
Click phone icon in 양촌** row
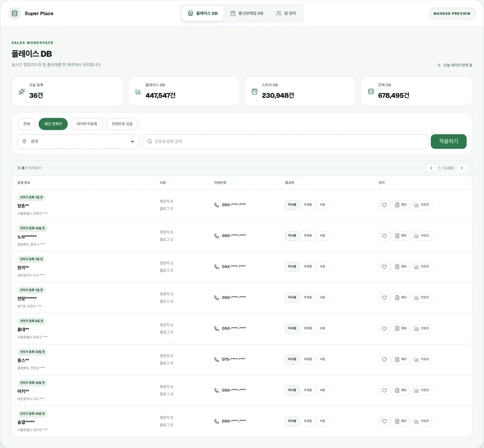click(x=216, y=205)
